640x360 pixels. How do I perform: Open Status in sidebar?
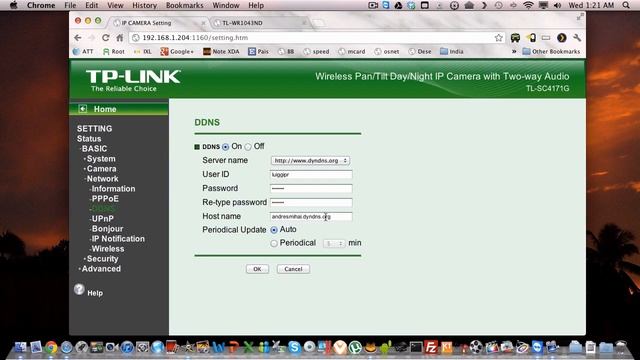(x=89, y=139)
